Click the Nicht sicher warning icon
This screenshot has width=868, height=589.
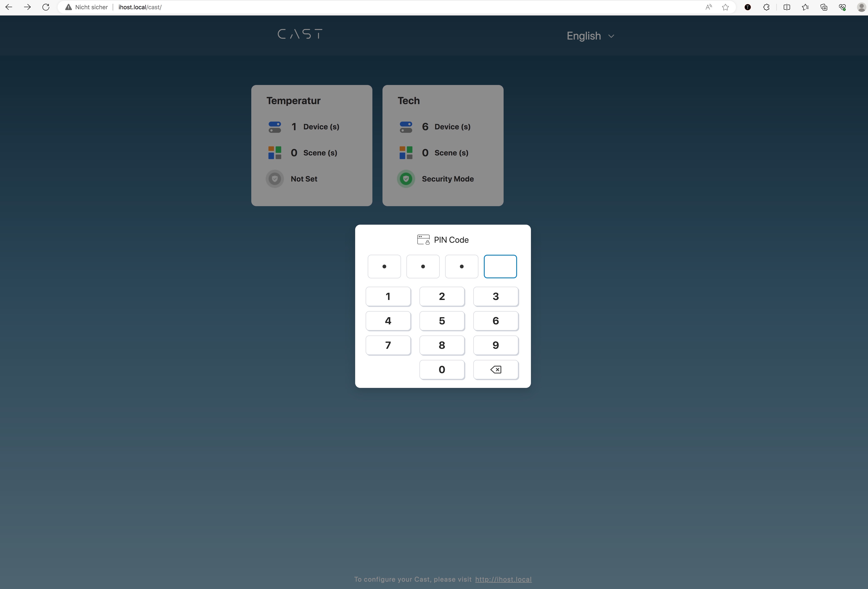68,7
